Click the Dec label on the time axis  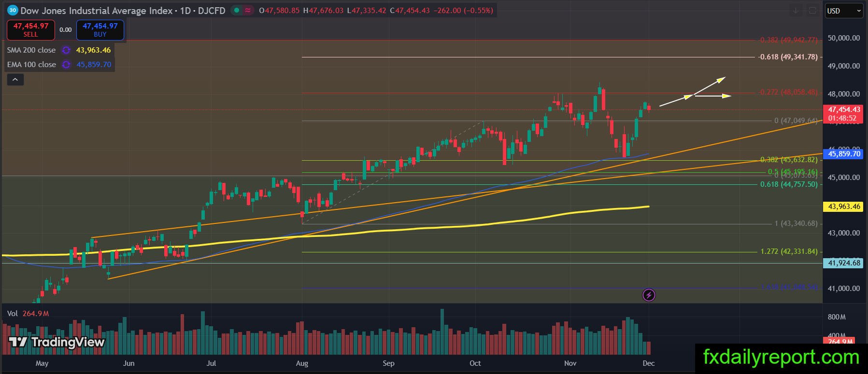[649, 363]
